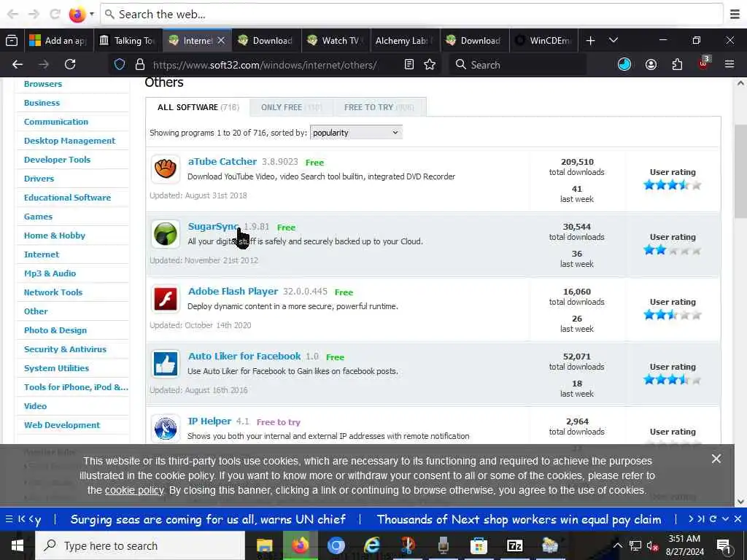Viewport: 747px width, 560px height.
Task: Click the page vertical scrollbar thumb
Action: click(740, 171)
